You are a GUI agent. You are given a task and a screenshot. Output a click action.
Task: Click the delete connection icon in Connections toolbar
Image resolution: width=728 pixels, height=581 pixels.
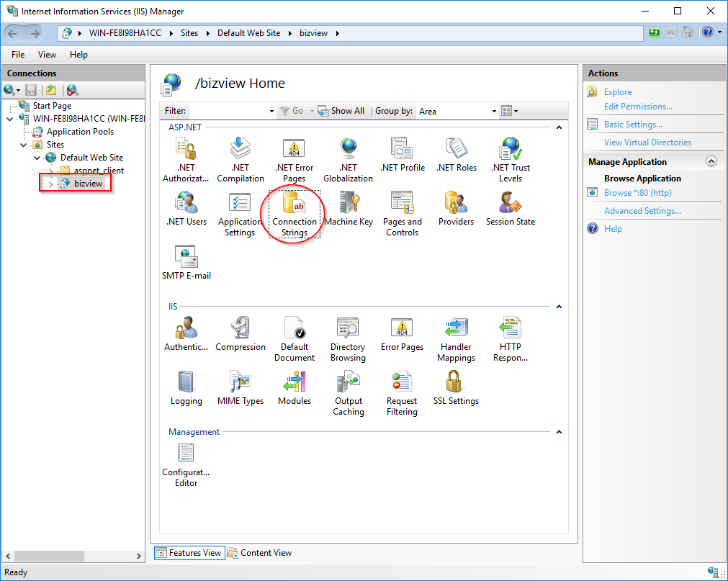(x=72, y=90)
